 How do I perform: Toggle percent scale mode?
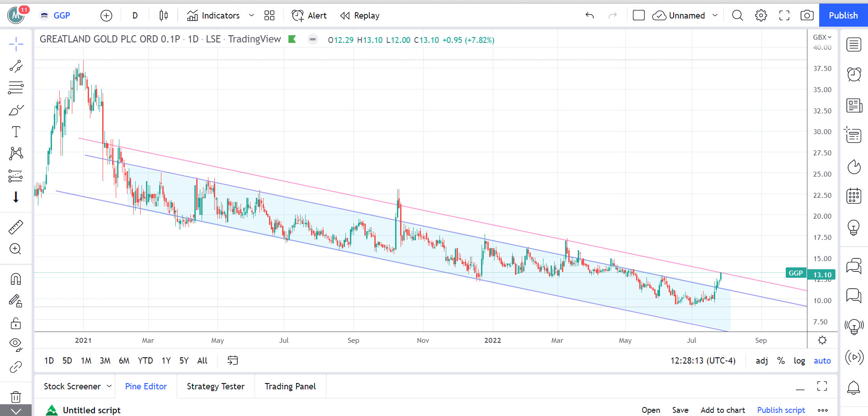pyautogui.click(x=781, y=360)
